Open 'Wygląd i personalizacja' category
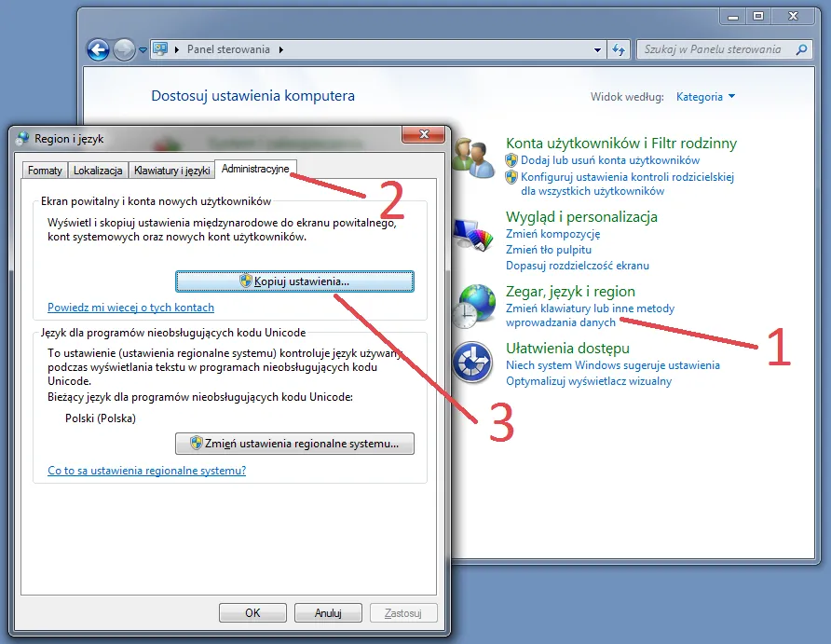 [581, 217]
